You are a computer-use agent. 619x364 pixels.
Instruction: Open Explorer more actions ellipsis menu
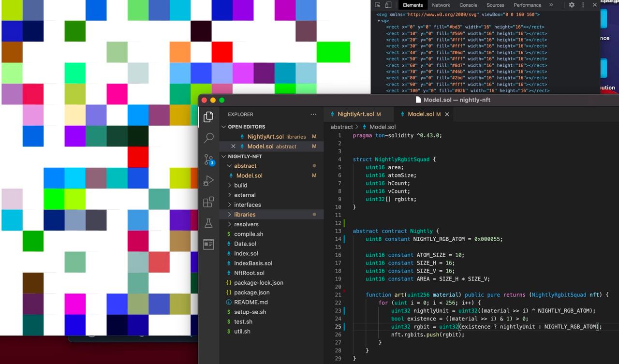click(x=313, y=115)
